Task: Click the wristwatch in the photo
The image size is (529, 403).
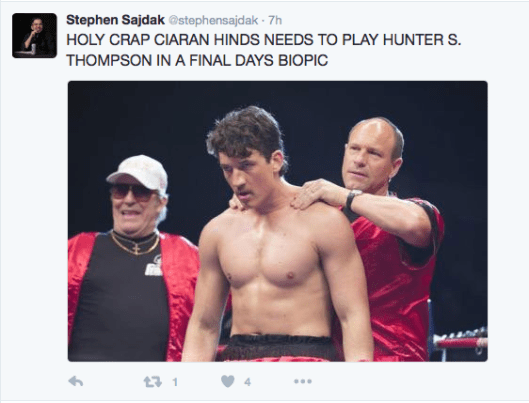Action: (x=352, y=199)
